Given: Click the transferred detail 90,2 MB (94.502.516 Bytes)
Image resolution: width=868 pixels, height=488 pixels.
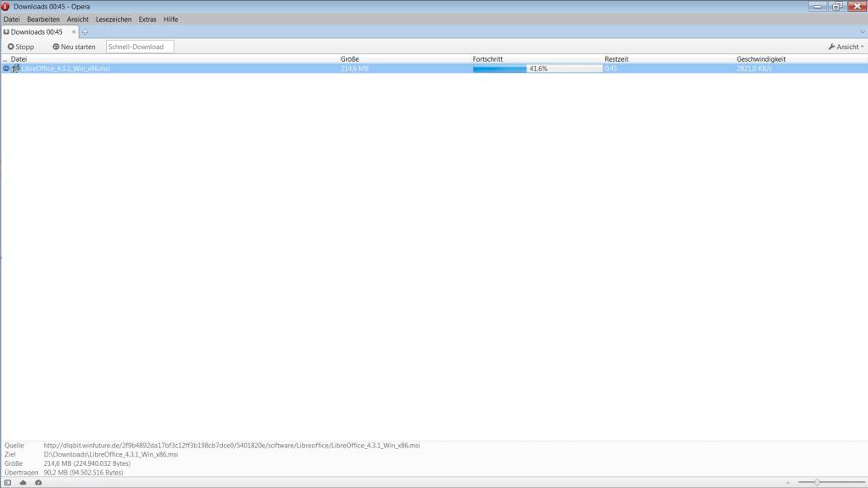Looking at the screenshot, I should coord(83,473).
